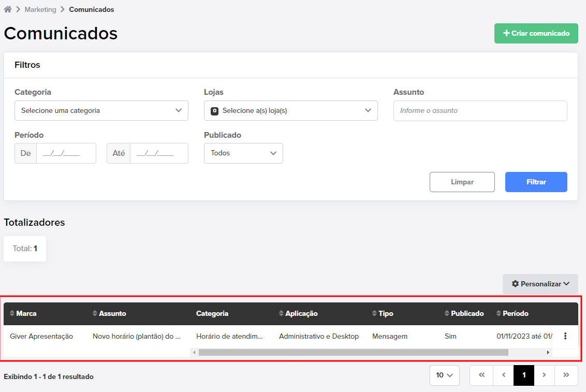Open the Lojas store selector dropdown
The height and width of the screenshot is (392, 586).
point(291,111)
